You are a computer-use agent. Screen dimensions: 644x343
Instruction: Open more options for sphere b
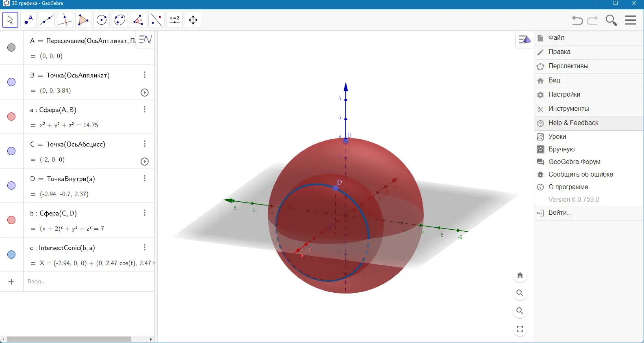coord(145,213)
